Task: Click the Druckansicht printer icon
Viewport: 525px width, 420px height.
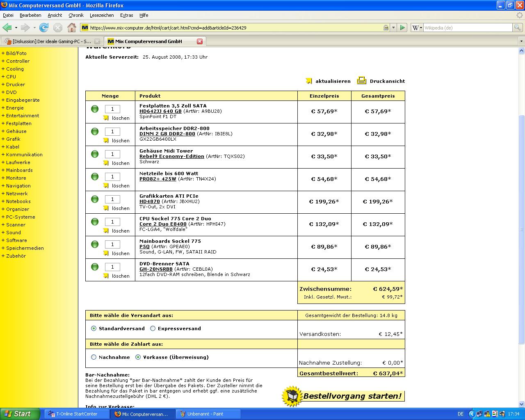Action: tap(361, 80)
